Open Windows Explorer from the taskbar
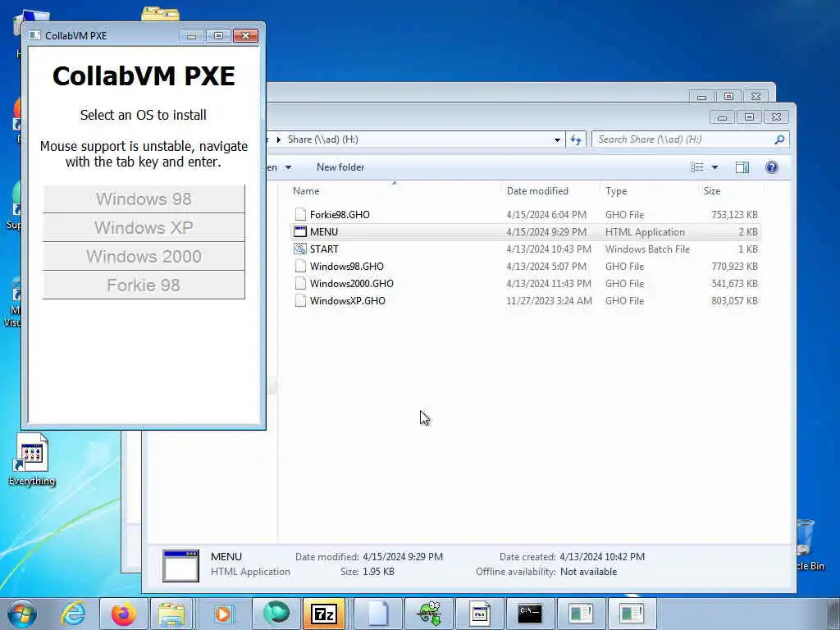Viewport: 840px width, 630px height. pyautogui.click(x=171, y=614)
